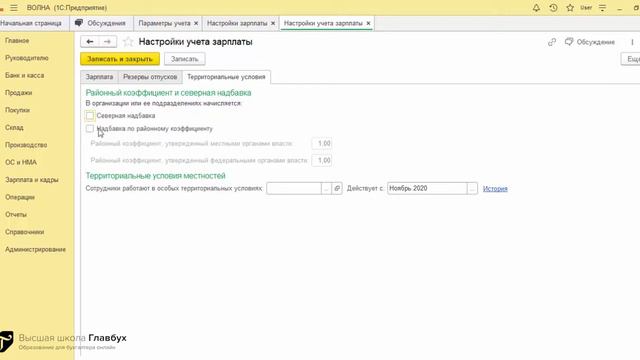Open the Еще menu button
The height and width of the screenshot is (360, 640).
[x=631, y=59]
